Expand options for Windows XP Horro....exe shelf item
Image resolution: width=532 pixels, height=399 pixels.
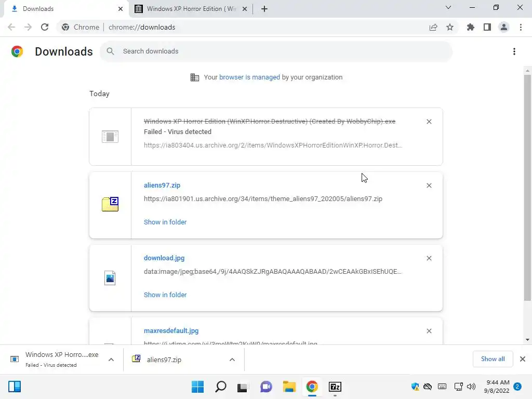[111, 360]
